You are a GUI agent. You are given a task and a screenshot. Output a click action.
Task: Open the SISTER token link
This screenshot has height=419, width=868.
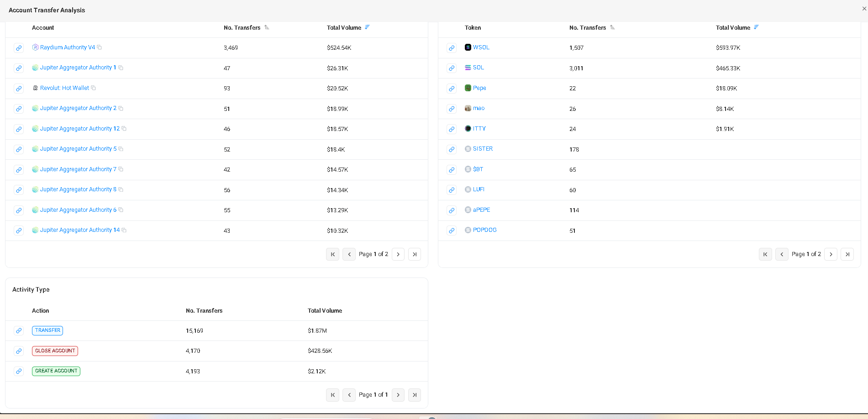483,149
